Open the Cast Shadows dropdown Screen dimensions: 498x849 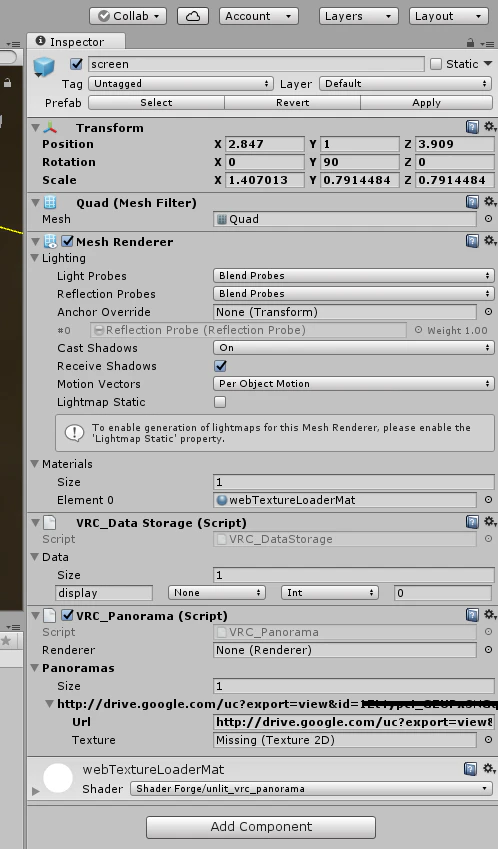tap(353, 348)
